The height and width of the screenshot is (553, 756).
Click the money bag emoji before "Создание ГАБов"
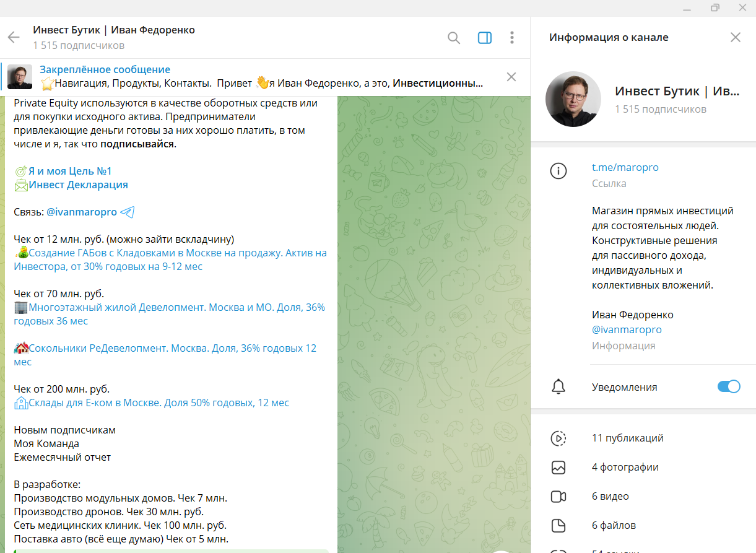pos(22,253)
